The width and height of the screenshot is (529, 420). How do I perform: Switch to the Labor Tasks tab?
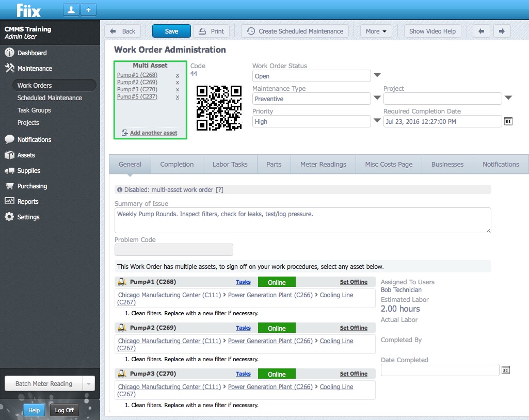[x=230, y=164]
